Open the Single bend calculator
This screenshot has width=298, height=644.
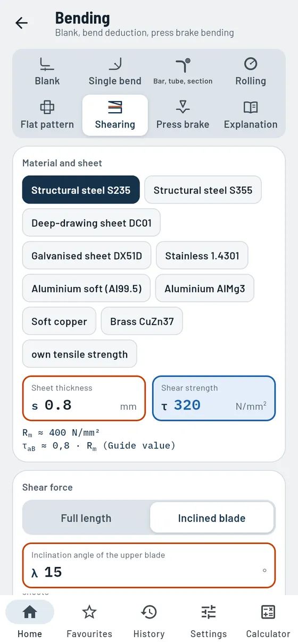(115, 72)
